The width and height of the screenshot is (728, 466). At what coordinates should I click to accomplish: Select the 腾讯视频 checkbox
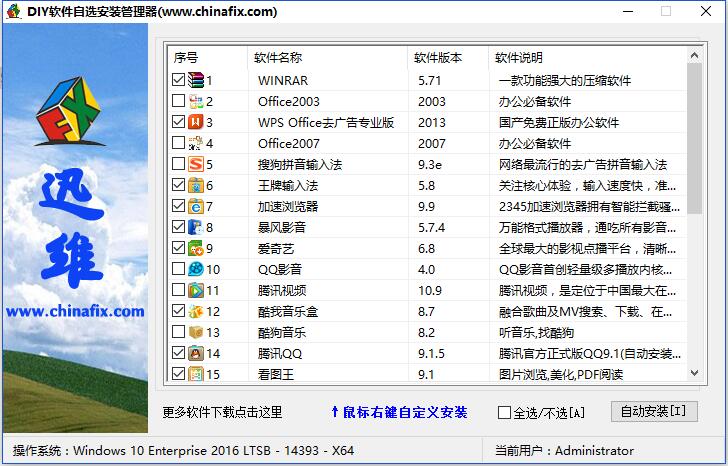tap(178, 289)
